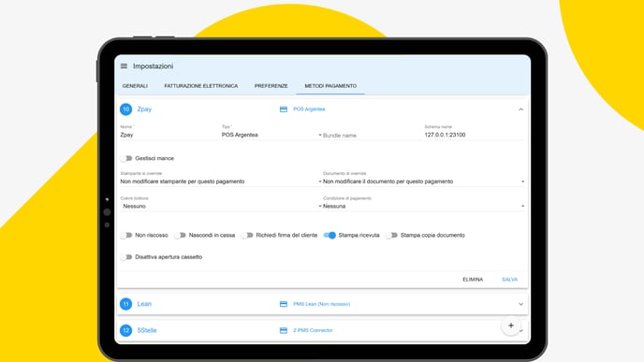
Task: Open the Colore bottone selector
Action: pyautogui.click(x=221, y=206)
